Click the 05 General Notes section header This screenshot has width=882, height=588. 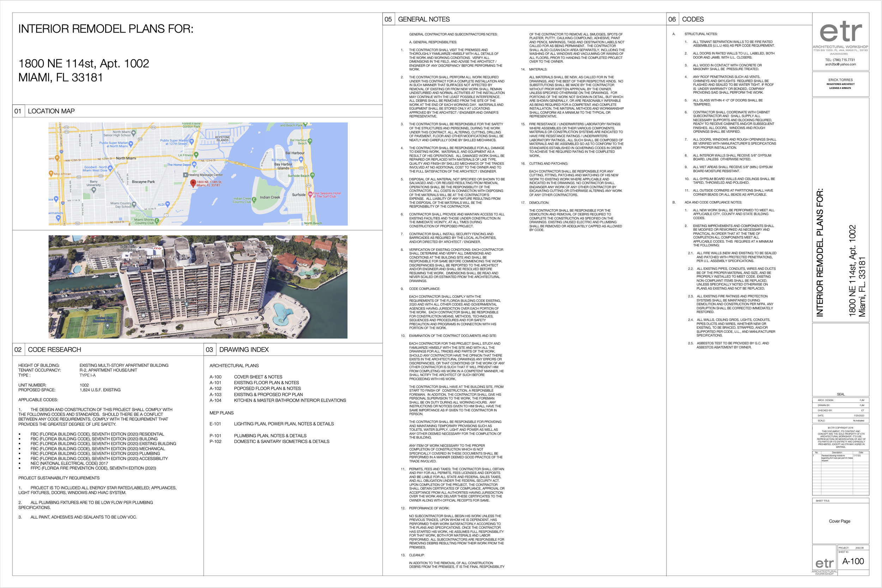point(424,19)
